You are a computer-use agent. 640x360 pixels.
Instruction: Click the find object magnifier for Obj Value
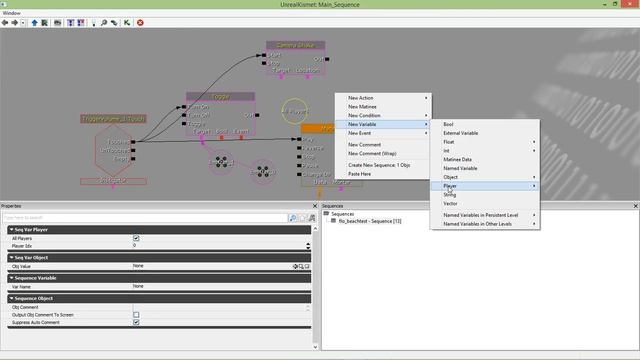[x=301, y=267]
